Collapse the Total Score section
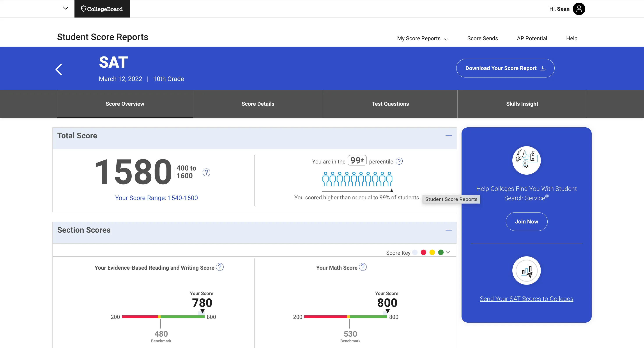The image size is (644, 348). pyautogui.click(x=449, y=136)
